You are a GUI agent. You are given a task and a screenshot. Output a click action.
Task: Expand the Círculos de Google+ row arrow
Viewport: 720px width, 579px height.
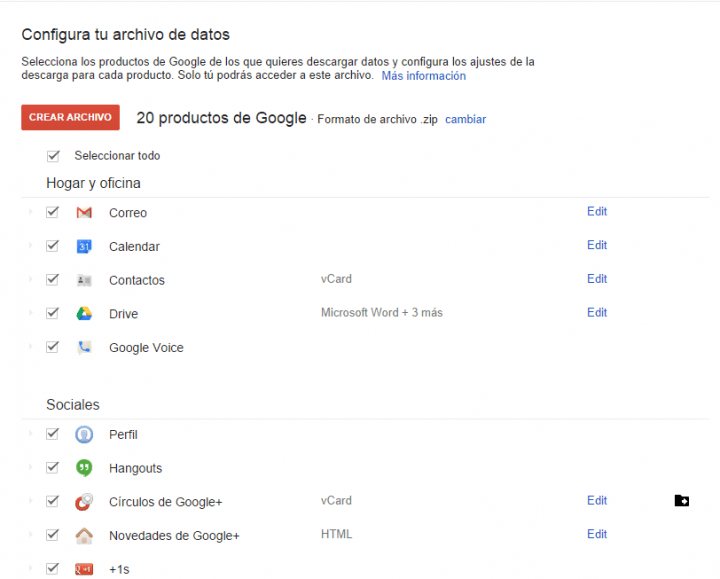(31, 500)
